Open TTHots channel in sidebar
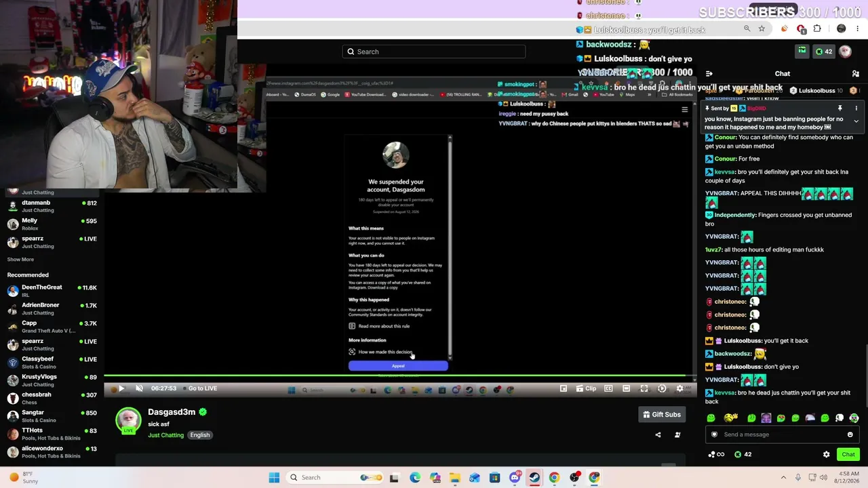 click(x=52, y=433)
